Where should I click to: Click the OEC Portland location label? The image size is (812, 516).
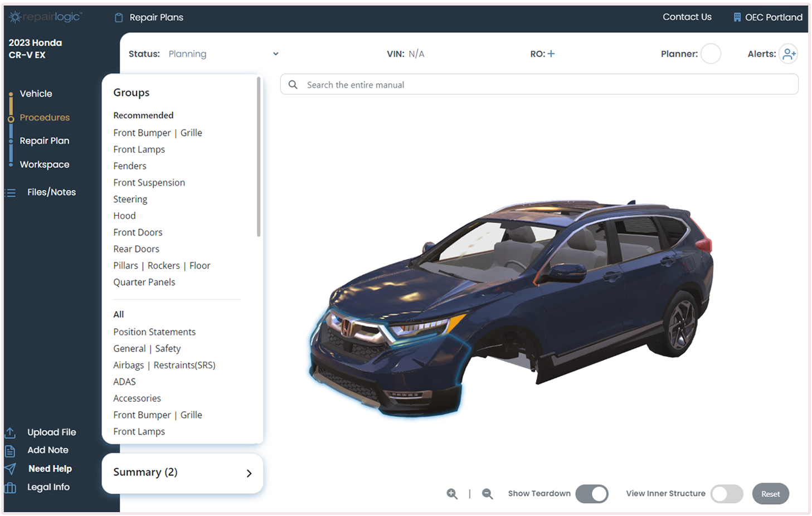pyautogui.click(x=774, y=17)
